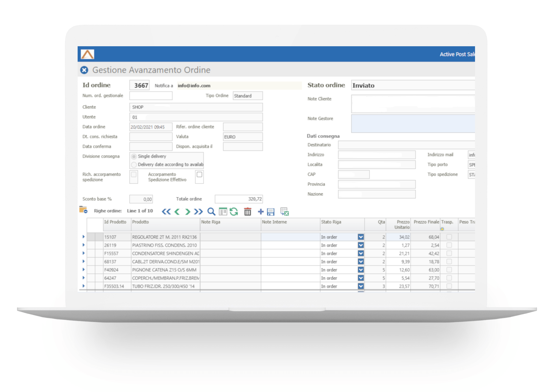Click the Note Gestore text area
The width and height of the screenshot is (554, 392).
tap(413, 124)
